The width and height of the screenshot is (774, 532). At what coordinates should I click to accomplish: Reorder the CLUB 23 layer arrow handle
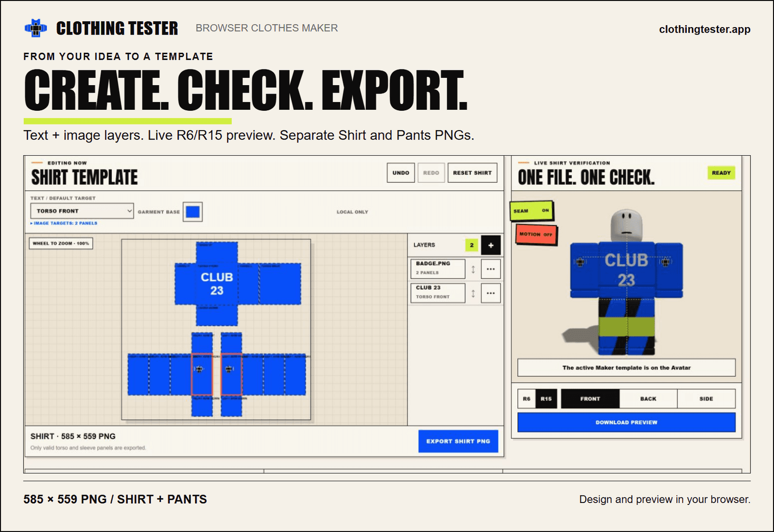473,293
